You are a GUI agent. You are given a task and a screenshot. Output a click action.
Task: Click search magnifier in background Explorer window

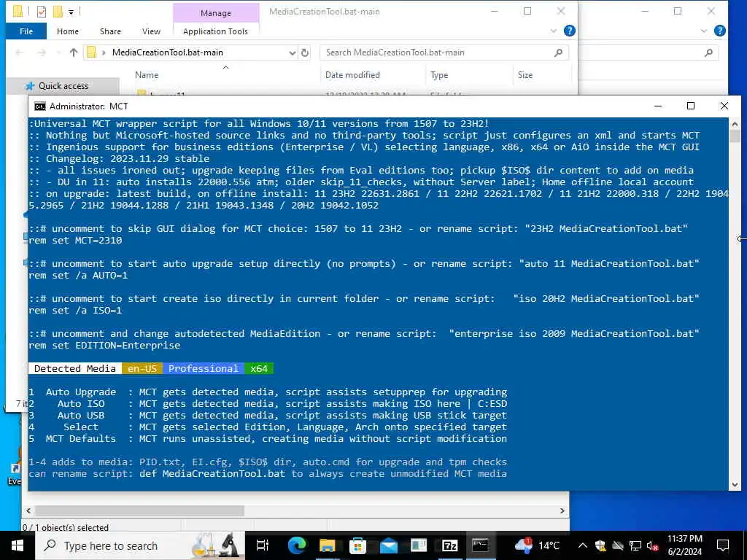point(708,52)
